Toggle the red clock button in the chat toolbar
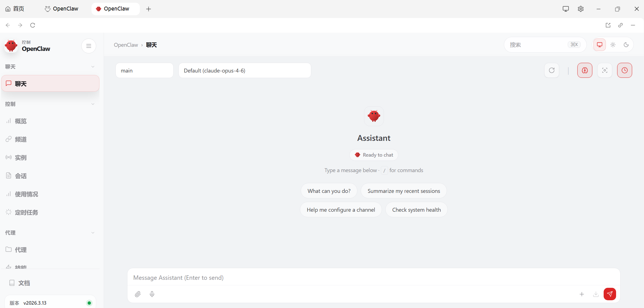Image resolution: width=644 pixels, height=308 pixels. 625,70
